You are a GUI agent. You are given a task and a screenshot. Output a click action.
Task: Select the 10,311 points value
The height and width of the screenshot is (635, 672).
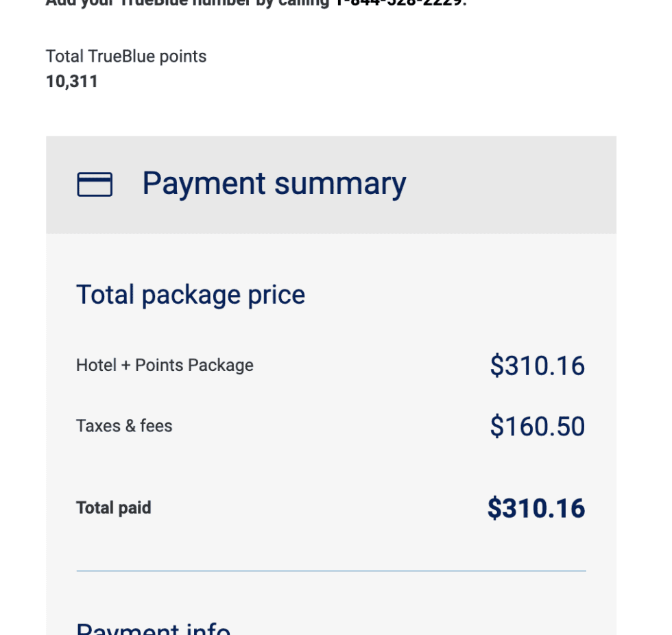point(72,82)
